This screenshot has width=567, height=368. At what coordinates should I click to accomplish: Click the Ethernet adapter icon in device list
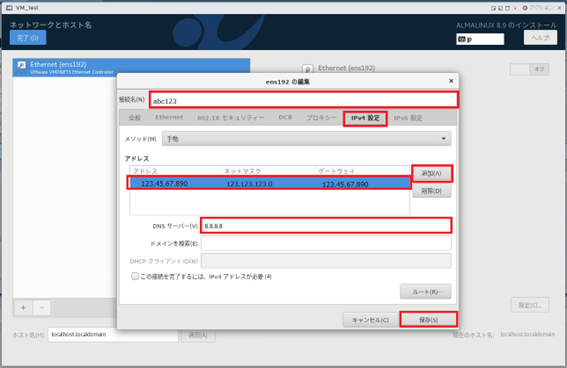[22, 65]
